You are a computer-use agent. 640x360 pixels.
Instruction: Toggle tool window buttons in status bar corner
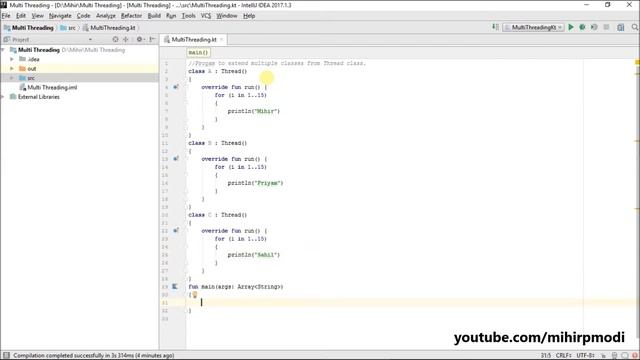pyautogui.click(x=6, y=356)
